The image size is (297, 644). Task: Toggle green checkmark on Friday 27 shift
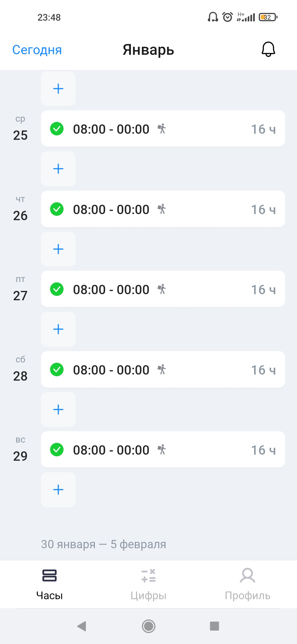tap(57, 289)
